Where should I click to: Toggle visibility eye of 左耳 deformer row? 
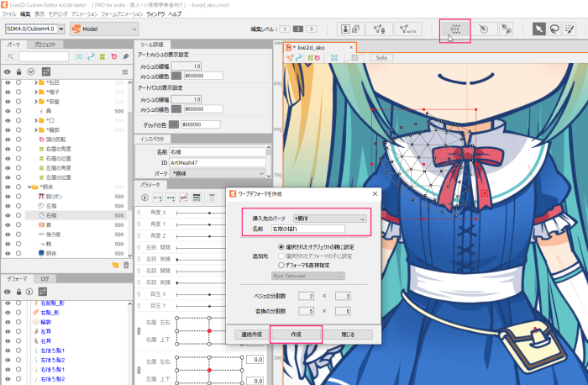pyautogui.click(x=8, y=331)
